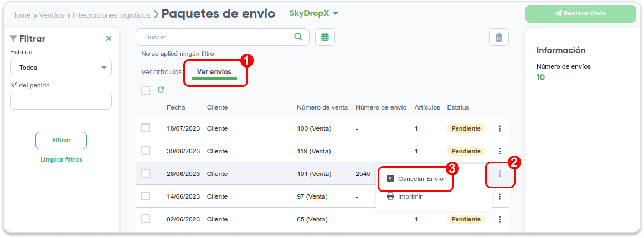This screenshot has width=644, height=238.
Task: Click the trash delete icon
Action: pyautogui.click(x=499, y=37)
